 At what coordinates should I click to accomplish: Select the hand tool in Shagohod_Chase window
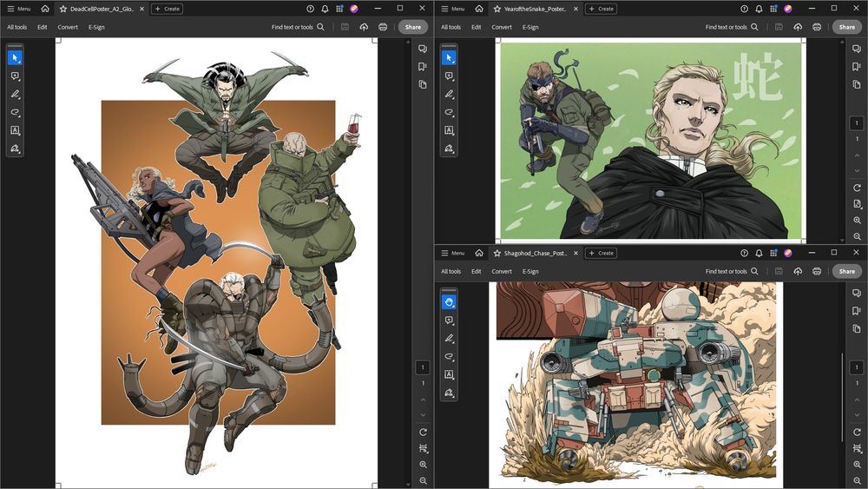[x=449, y=301]
